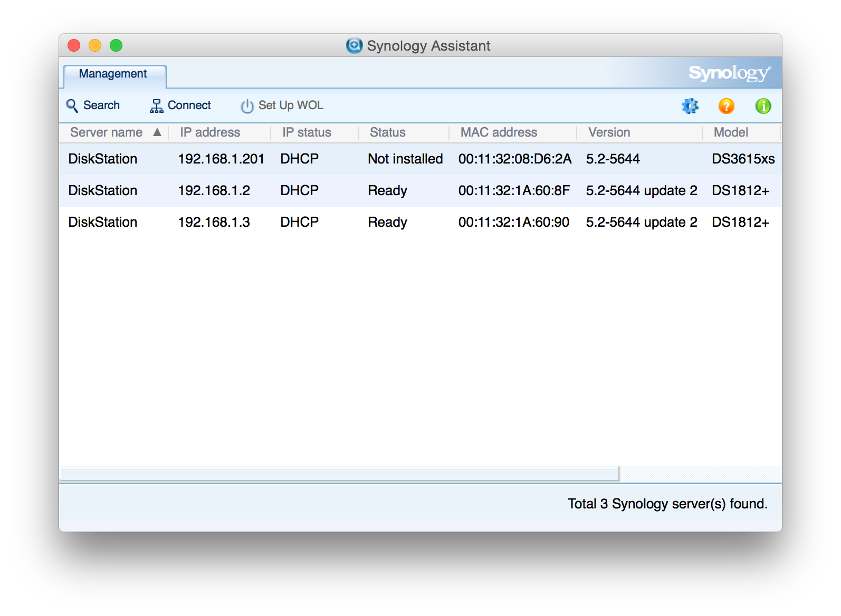The height and width of the screenshot is (616, 841).
Task: Click DS1812+ model in 192.168.1.2 row
Action: point(740,190)
